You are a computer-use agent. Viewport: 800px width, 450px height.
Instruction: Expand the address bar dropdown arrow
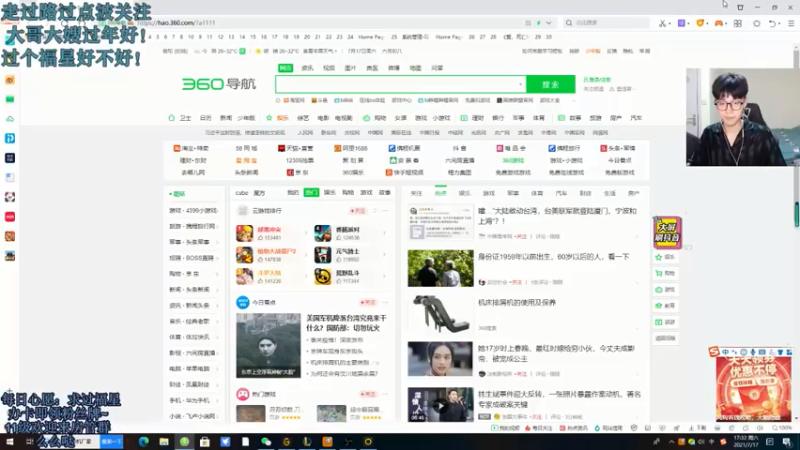tap(548, 23)
